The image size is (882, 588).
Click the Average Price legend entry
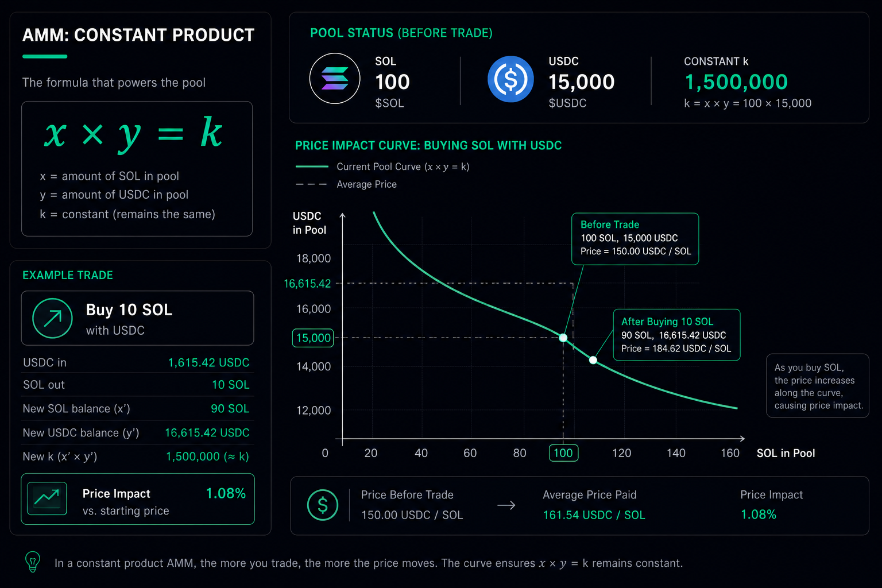[x=346, y=184]
